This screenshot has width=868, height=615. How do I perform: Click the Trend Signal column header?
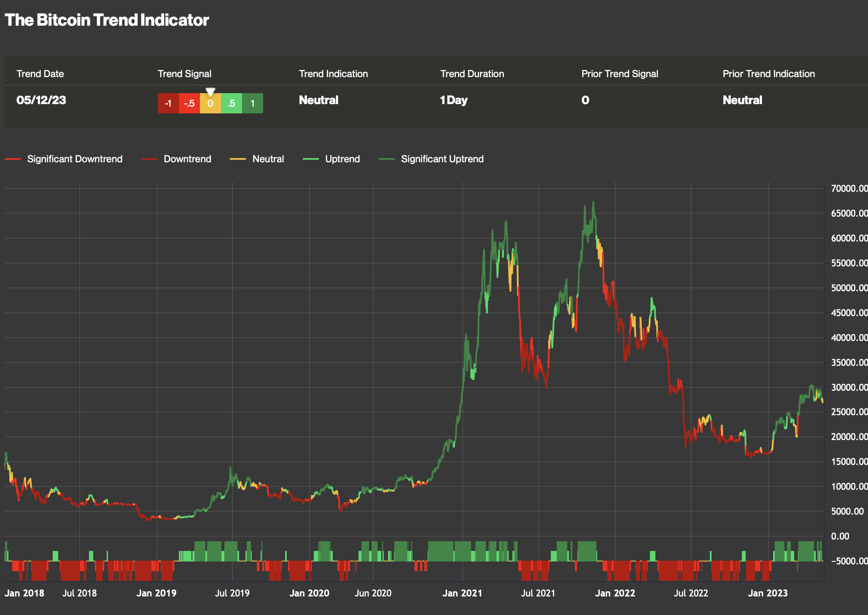[x=184, y=74]
